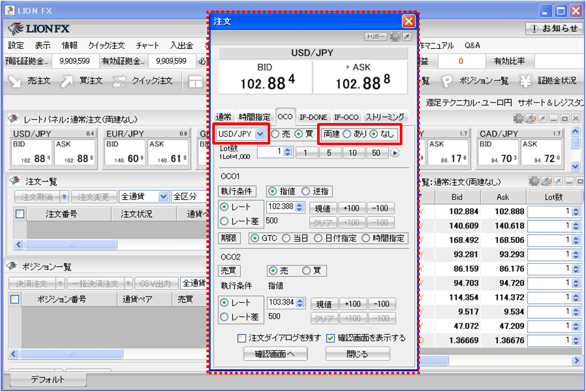
Task: Select 買 in the OCO2 売買 row
Action: (306, 270)
